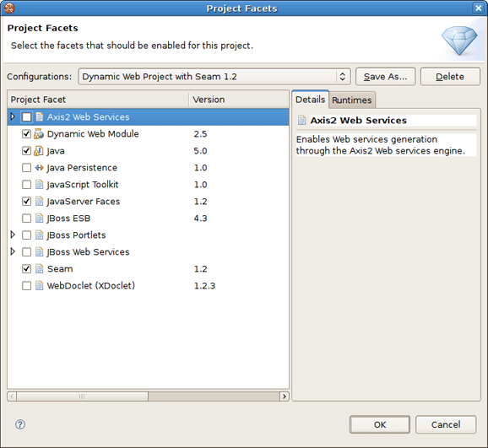Open help via the question mark icon
The width and height of the screenshot is (488, 448).
click(20, 424)
